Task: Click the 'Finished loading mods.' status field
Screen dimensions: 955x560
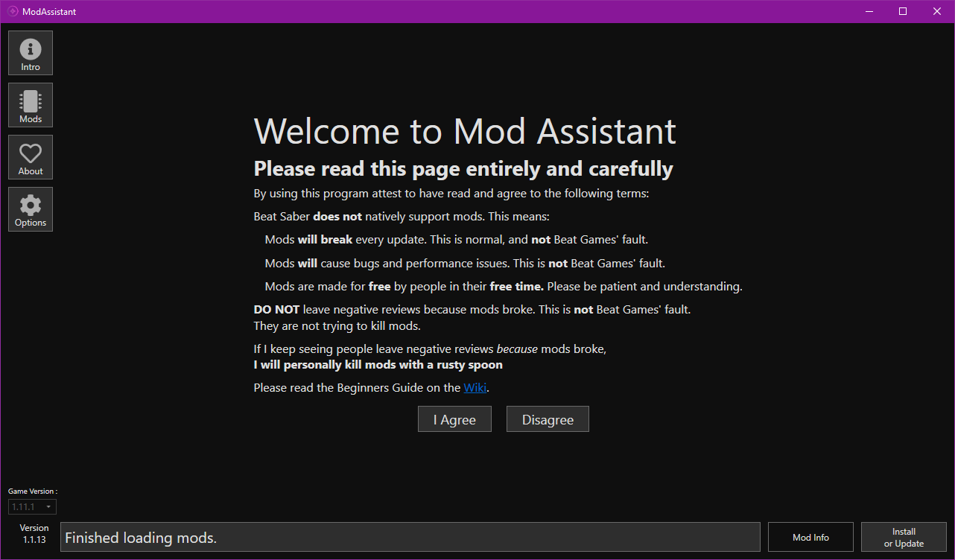Action: pos(410,537)
